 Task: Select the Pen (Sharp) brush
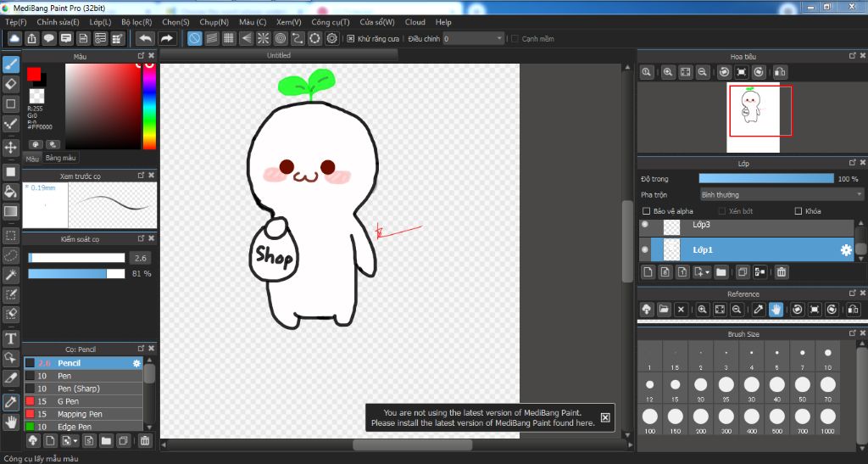click(83, 389)
